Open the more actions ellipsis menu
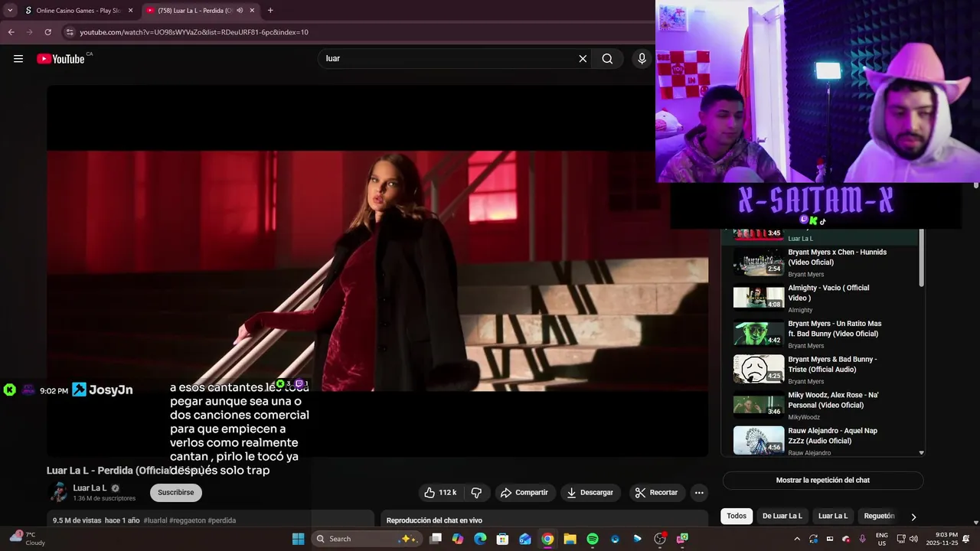The width and height of the screenshot is (980, 551). pyautogui.click(x=698, y=493)
